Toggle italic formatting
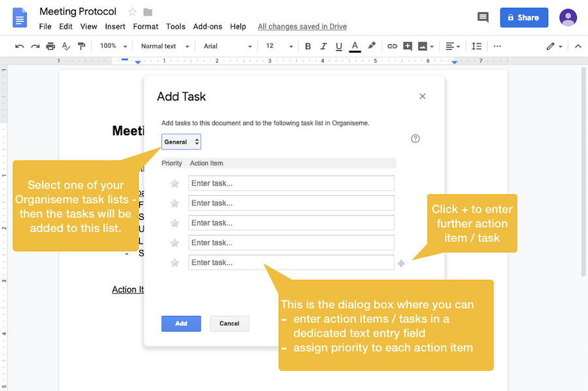Screen dimensions: 588x391 (322, 46)
